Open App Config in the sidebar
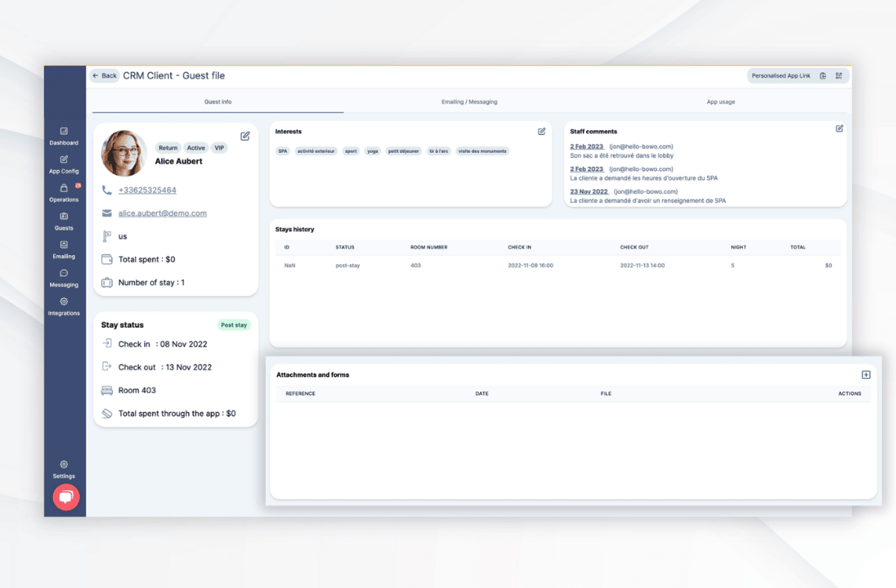896x588 pixels. (x=64, y=160)
